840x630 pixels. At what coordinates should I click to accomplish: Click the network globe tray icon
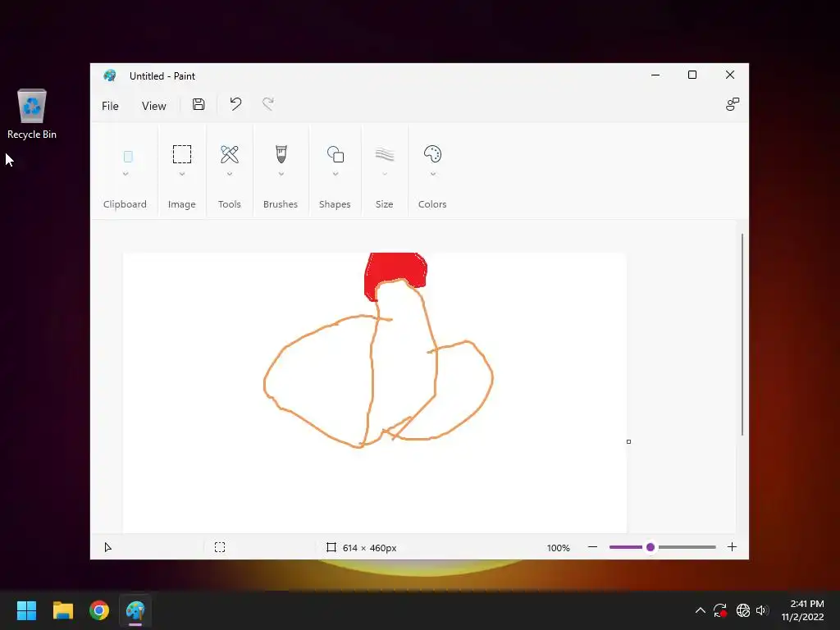click(743, 610)
